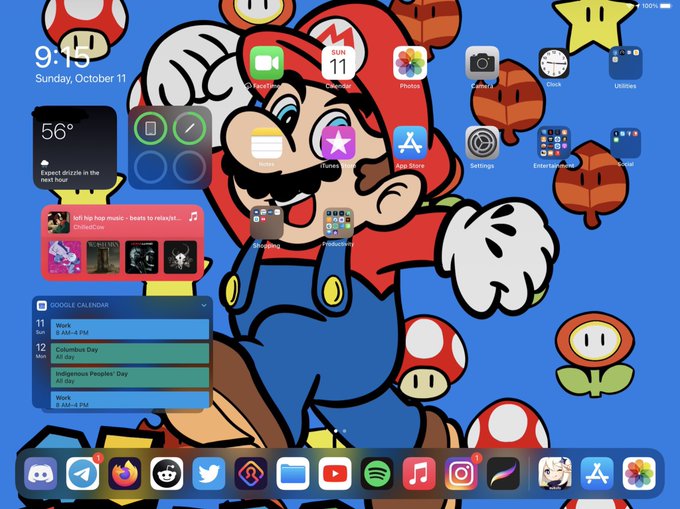Open the weather widget showing 56°
Screen dimensions: 680x509
[75, 147]
